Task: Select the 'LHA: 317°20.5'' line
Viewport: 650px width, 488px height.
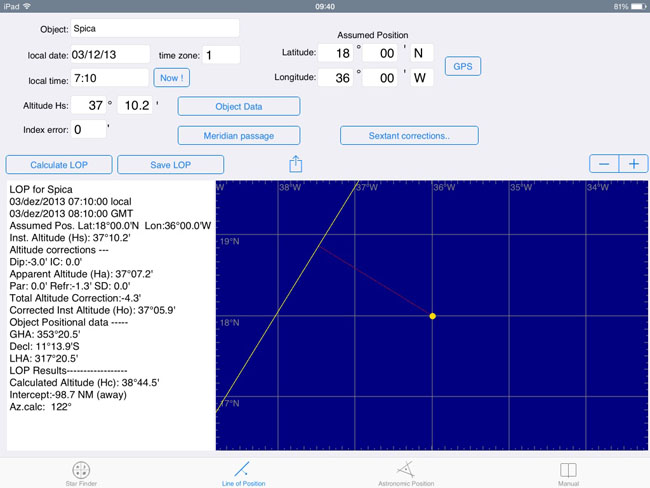Action: pos(44,358)
